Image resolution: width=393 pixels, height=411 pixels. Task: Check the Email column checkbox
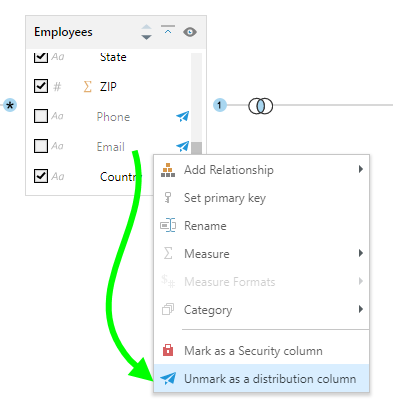41,146
